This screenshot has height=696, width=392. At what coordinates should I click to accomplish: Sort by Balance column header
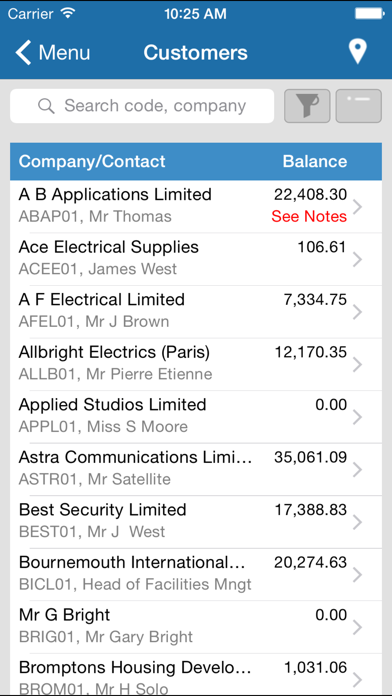pos(315,161)
